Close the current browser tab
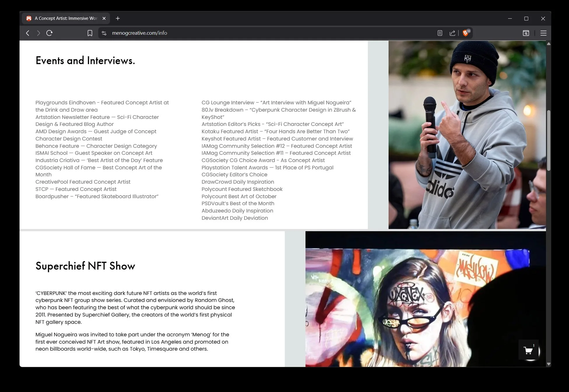Screen dimensions: 569x392 point(104,18)
